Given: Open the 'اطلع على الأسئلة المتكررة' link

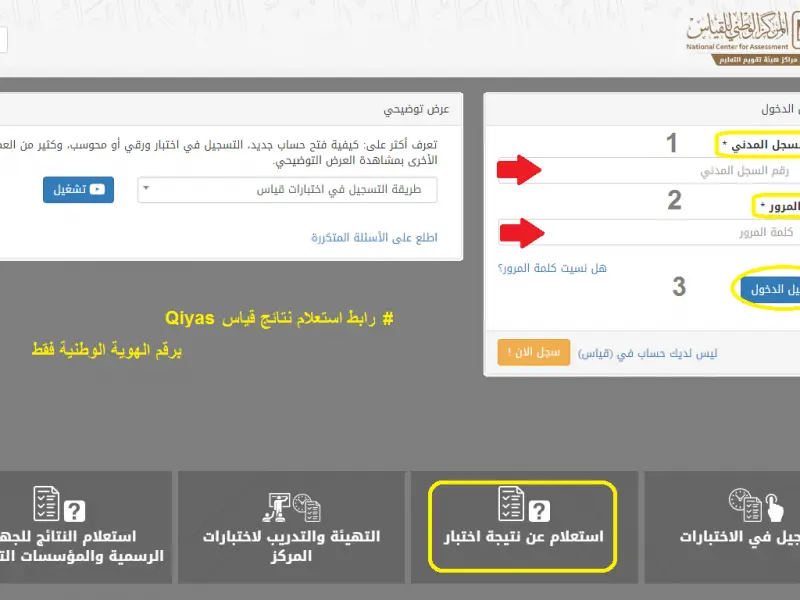Looking at the screenshot, I should (x=374, y=238).
